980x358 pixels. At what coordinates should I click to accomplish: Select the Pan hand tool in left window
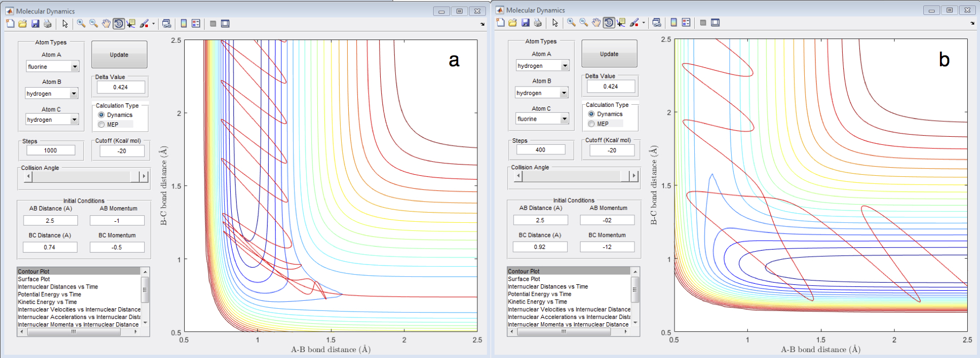[x=106, y=24]
